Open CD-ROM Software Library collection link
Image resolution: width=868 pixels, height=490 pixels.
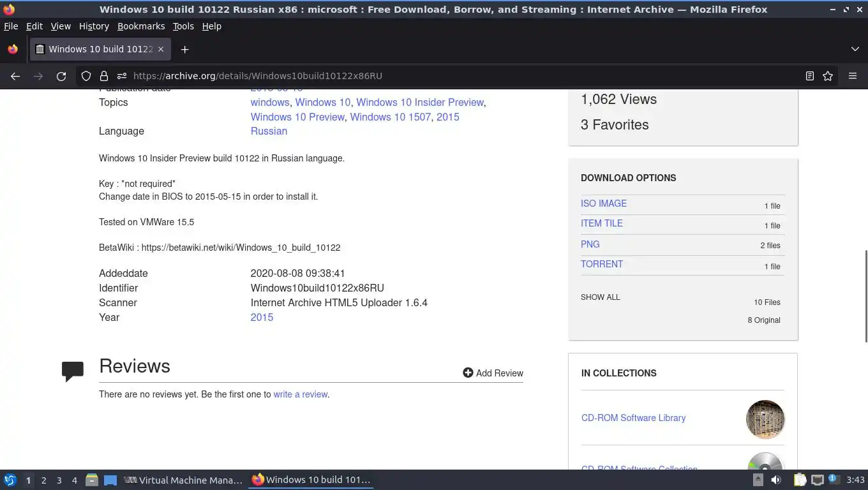point(634,418)
